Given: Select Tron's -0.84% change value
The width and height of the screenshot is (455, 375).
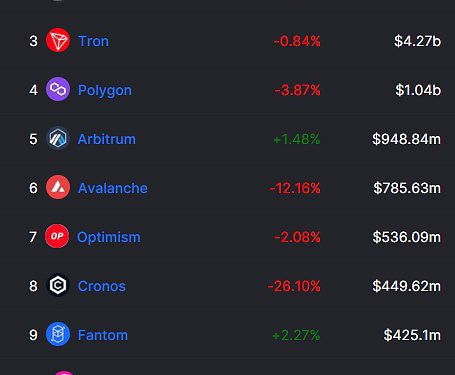Looking at the screenshot, I should point(297,41).
